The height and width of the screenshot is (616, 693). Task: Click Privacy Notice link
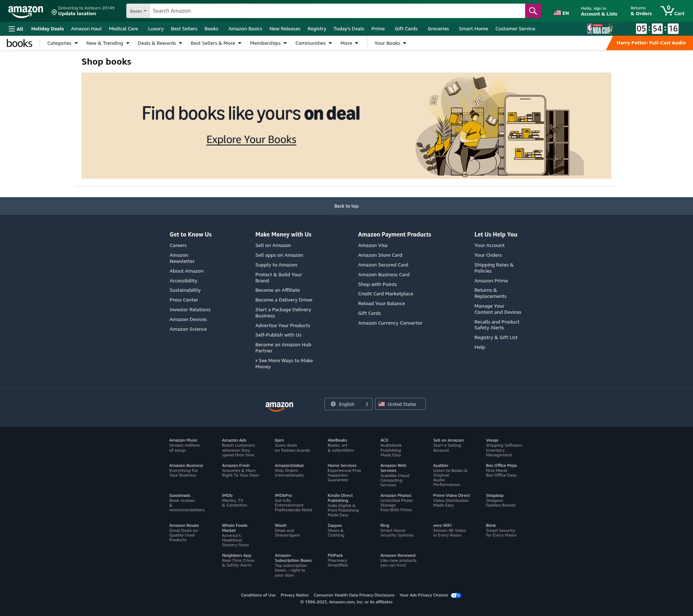point(295,595)
